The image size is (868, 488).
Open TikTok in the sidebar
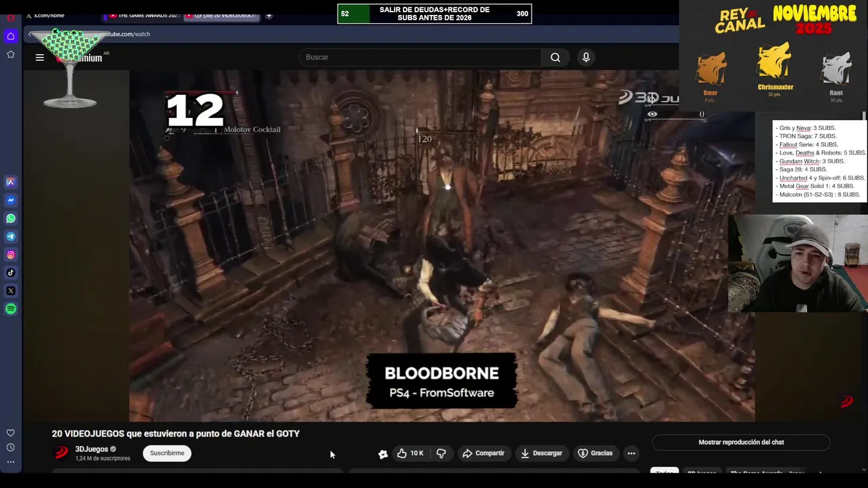[x=11, y=272]
